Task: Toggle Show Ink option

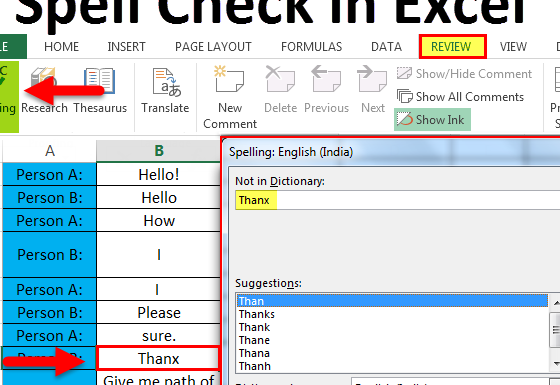Action: click(x=432, y=120)
